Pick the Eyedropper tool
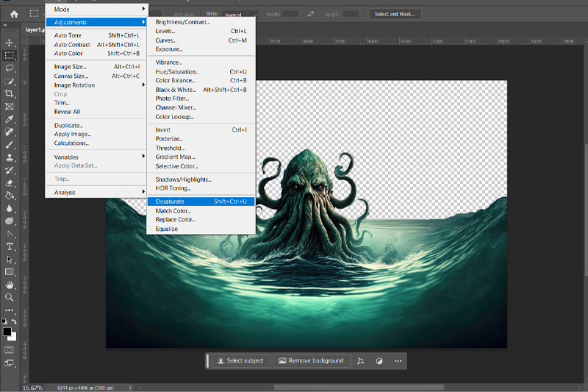The height and width of the screenshot is (392, 588). pos(10,118)
